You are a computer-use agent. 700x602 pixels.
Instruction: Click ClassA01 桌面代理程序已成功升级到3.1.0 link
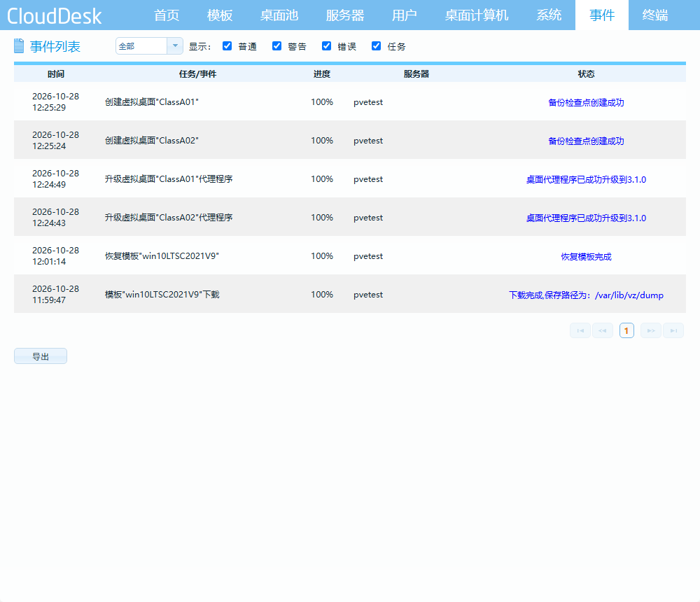(586, 179)
